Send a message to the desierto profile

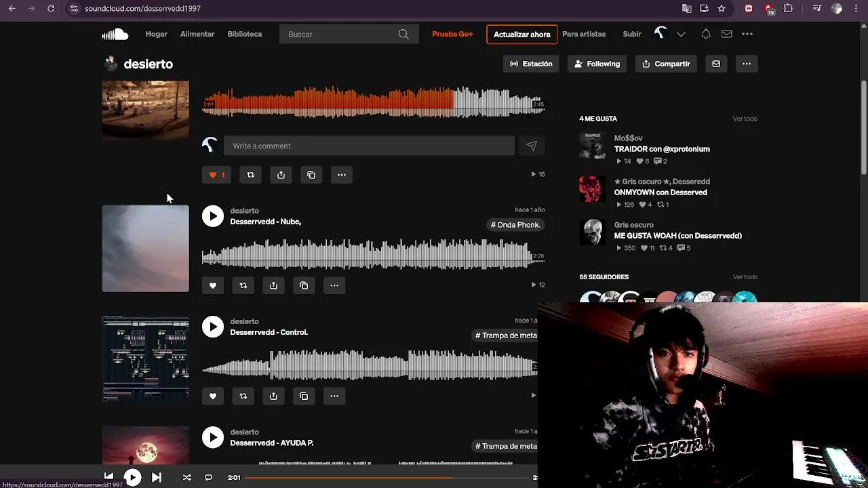pos(716,64)
